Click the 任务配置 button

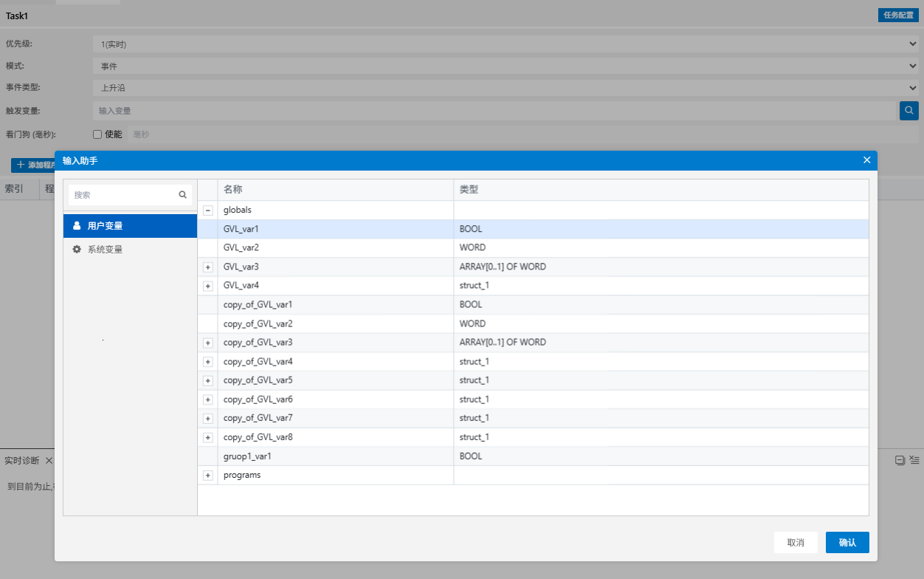[x=898, y=15]
